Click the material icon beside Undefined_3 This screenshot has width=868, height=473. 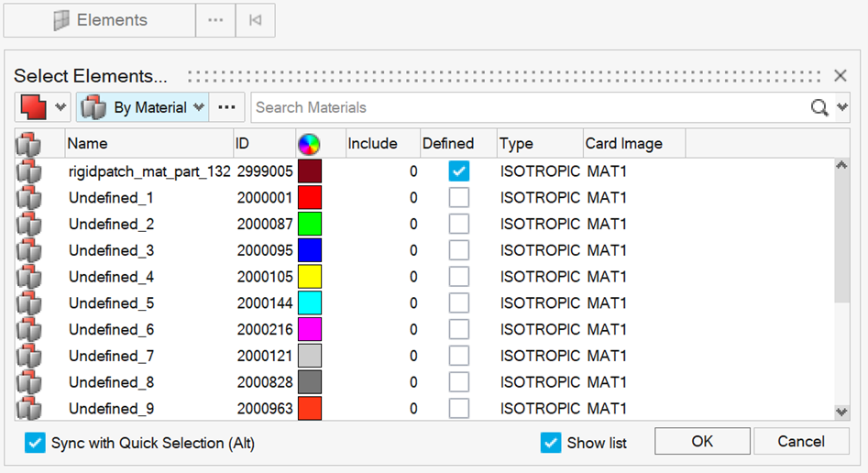[29, 250]
